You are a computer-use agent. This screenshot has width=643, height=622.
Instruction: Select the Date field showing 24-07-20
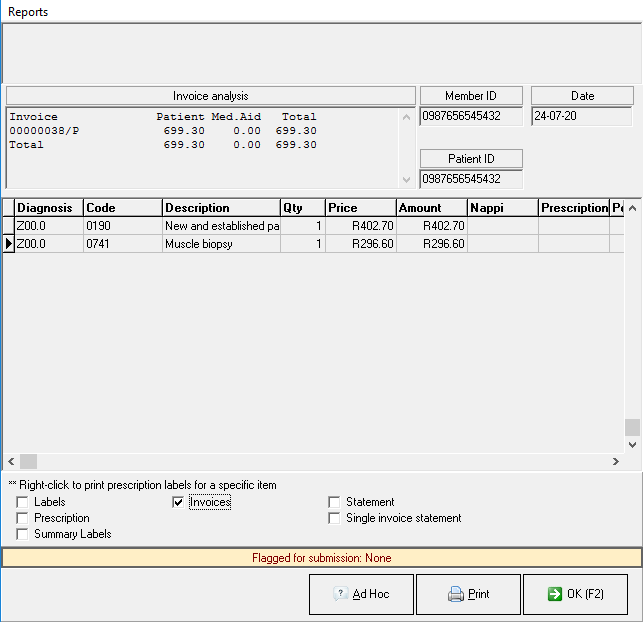tap(582, 116)
